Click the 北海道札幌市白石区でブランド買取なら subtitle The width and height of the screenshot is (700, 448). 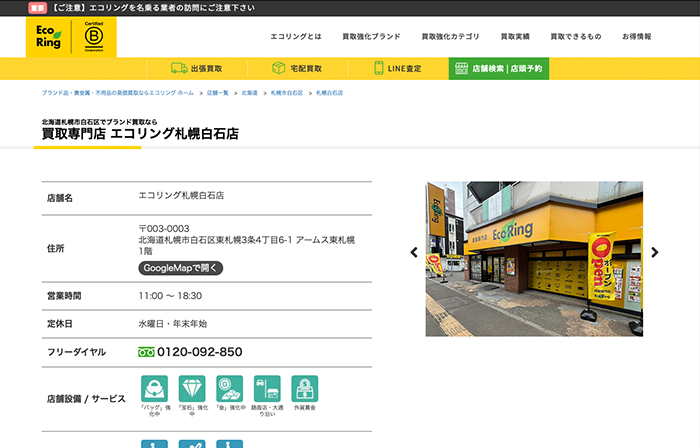[x=100, y=122]
